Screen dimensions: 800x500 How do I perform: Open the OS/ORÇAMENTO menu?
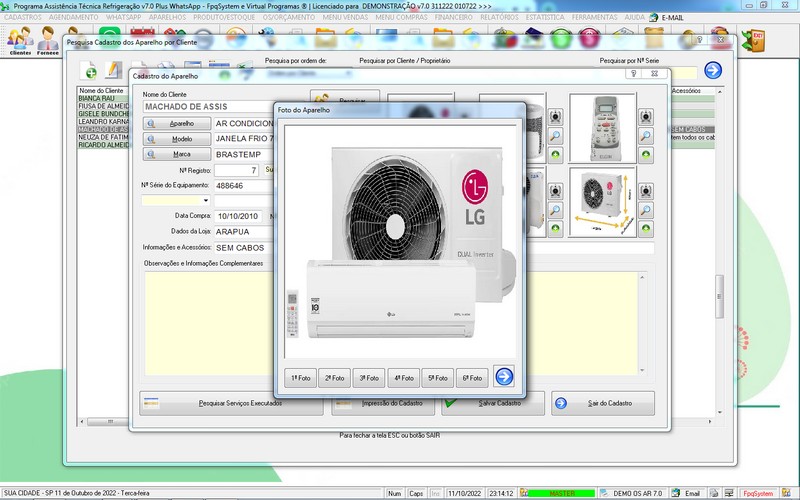289,17
